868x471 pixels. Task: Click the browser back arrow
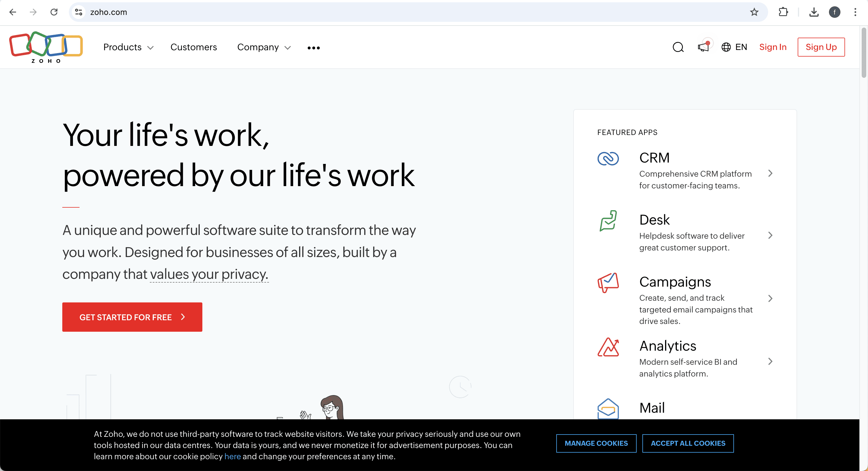(13, 12)
